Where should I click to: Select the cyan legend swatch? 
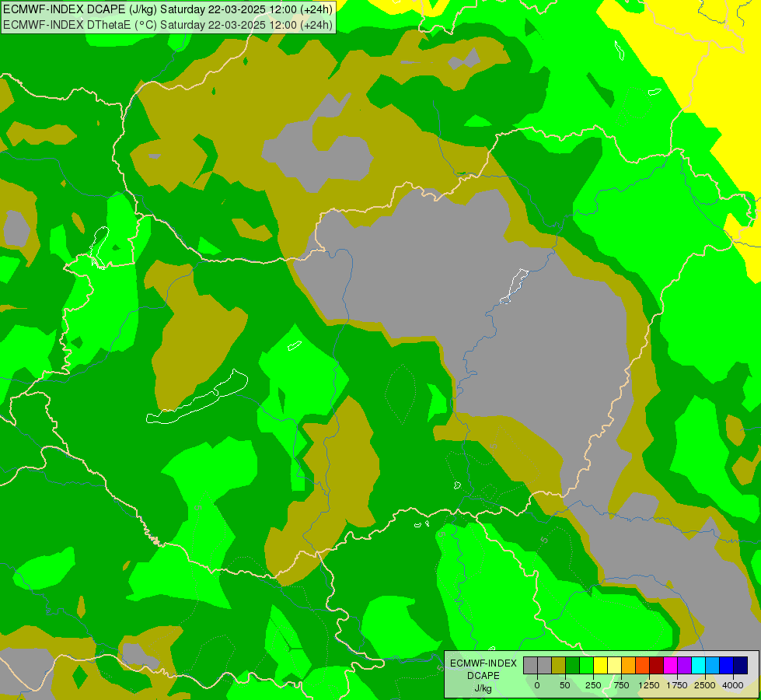coord(698,666)
